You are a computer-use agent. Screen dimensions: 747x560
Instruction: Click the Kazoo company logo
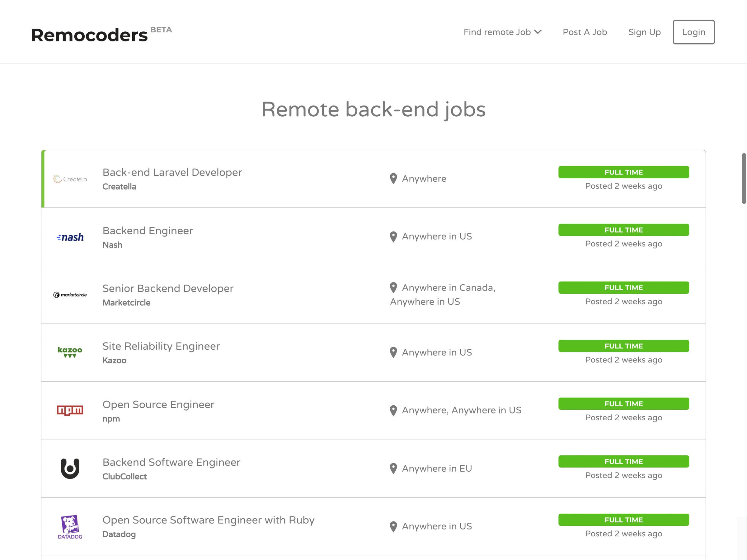[x=70, y=352]
